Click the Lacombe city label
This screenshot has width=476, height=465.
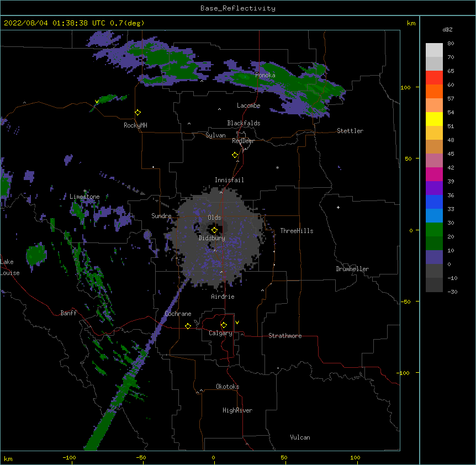pyautogui.click(x=248, y=105)
